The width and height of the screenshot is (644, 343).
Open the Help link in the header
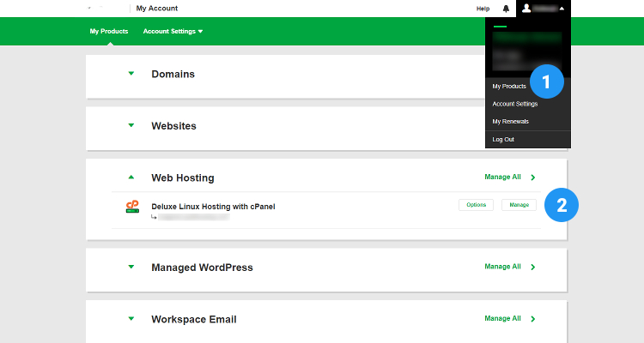(x=483, y=9)
